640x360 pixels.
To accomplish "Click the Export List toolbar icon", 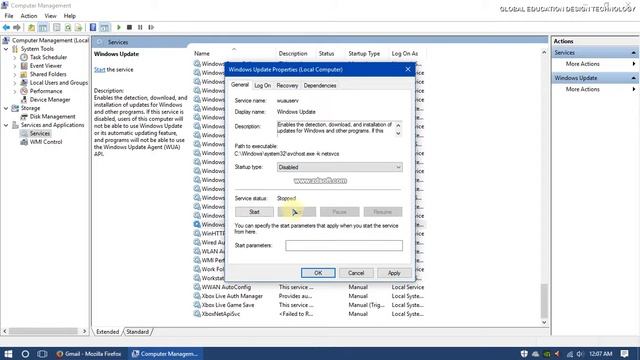I will (x=78, y=27).
